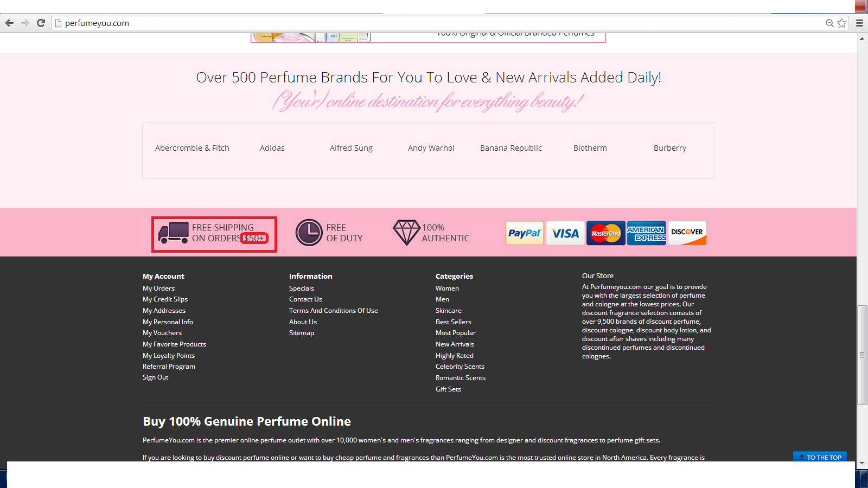Browse the Skincare category
Viewport: 868px width, 488px height.
point(449,311)
